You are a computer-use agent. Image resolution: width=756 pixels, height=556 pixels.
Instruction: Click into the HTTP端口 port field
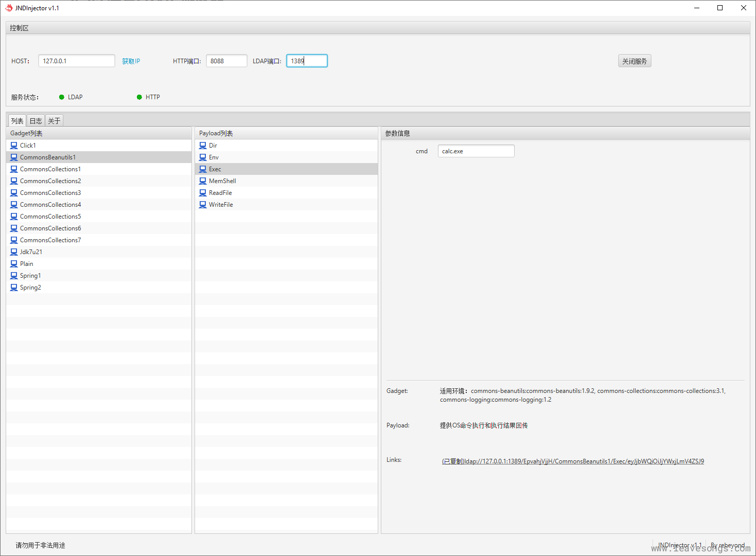(x=226, y=61)
